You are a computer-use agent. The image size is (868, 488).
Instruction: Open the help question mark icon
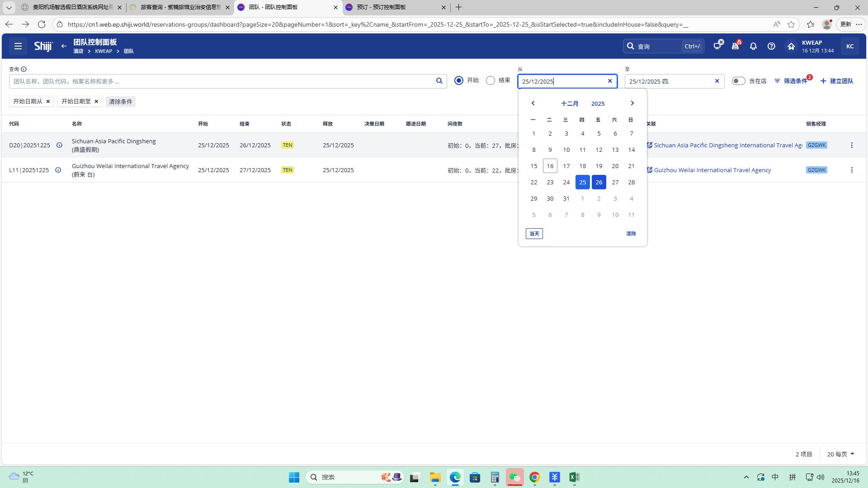point(771,46)
